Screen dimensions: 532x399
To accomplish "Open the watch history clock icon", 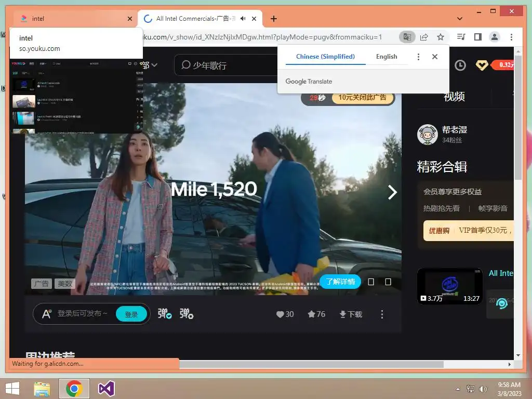I will (x=460, y=65).
